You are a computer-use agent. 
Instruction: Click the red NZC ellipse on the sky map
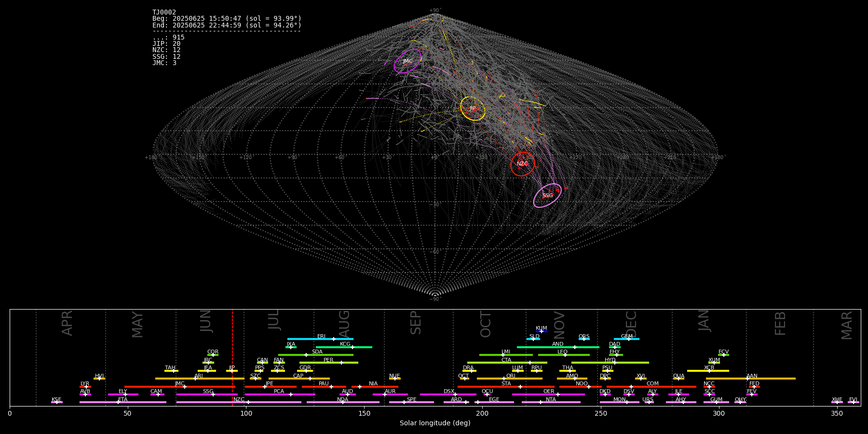(523, 164)
